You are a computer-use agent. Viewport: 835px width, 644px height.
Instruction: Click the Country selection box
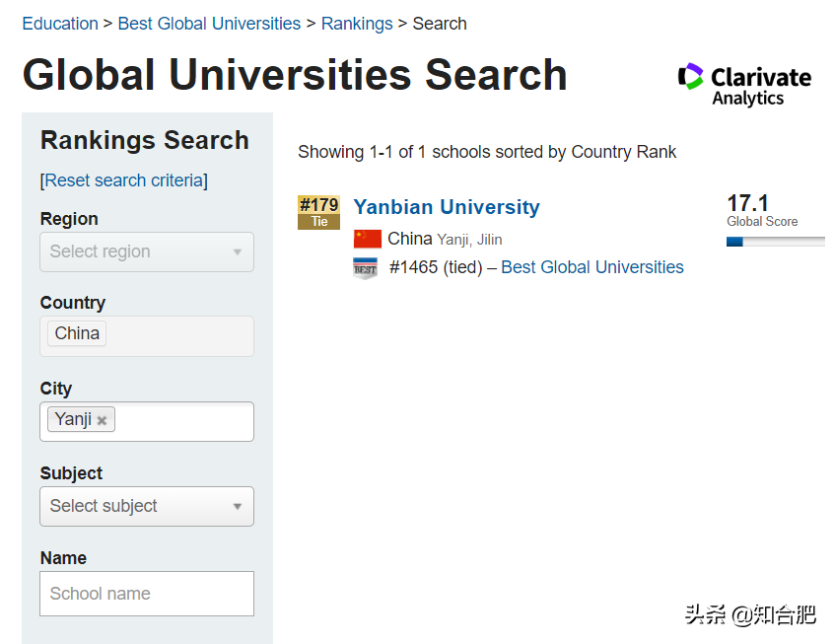click(177, 335)
